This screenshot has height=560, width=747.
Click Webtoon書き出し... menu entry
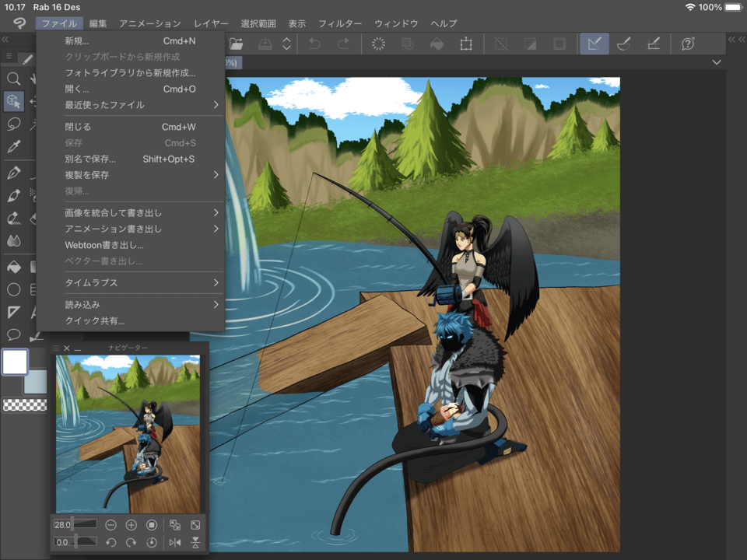tap(104, 245)
